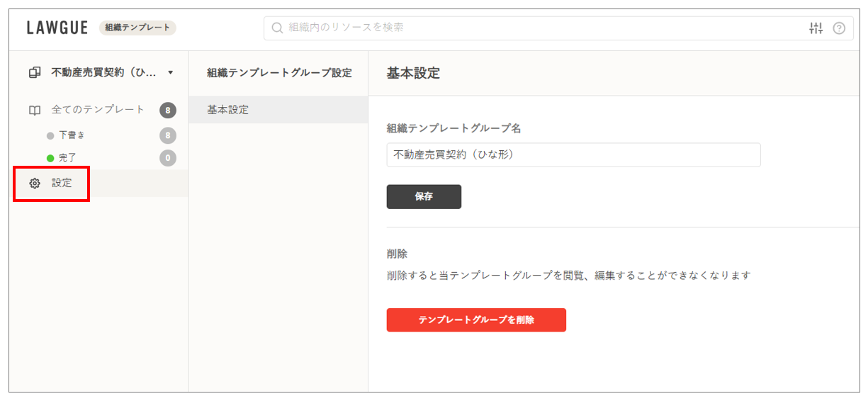Filter templates by 完了 status
The width and height of the screenshot is (868, 401).
67,158
